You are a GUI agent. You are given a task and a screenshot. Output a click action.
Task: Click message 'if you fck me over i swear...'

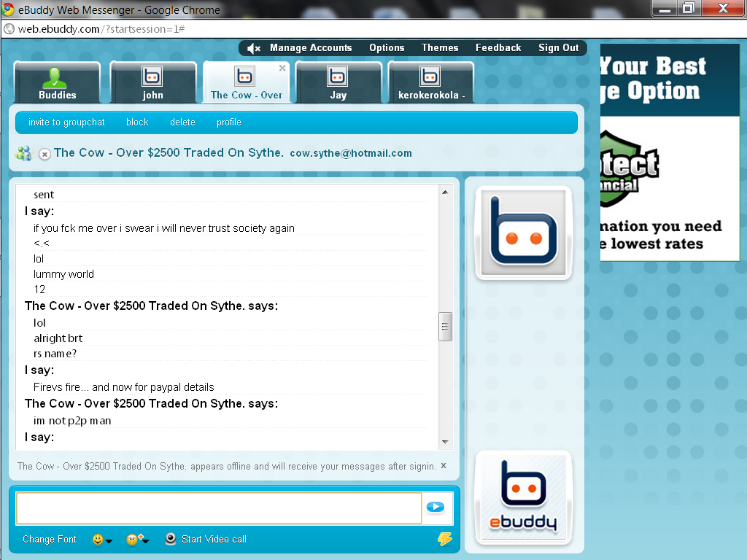pyautogui.click(x=164, y=228)
